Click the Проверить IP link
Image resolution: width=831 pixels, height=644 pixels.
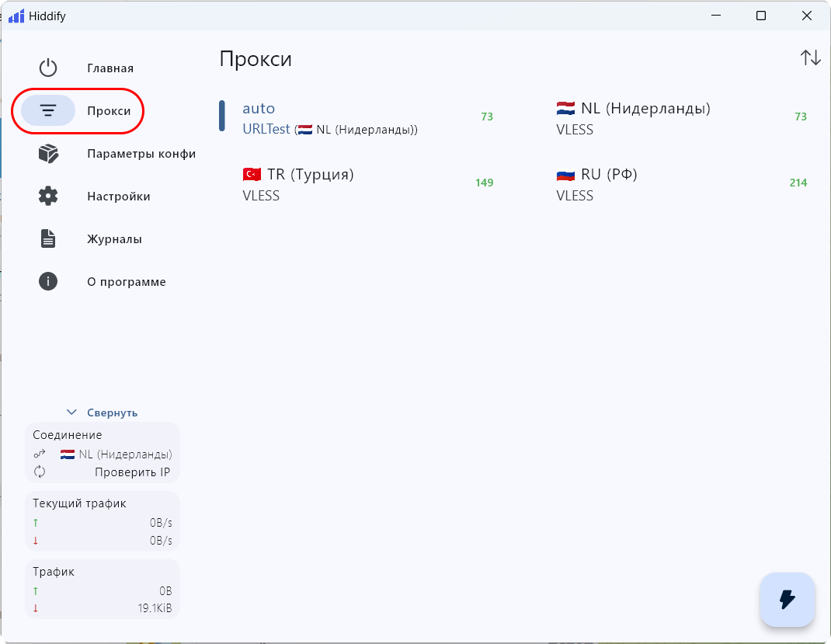point(132,472)
